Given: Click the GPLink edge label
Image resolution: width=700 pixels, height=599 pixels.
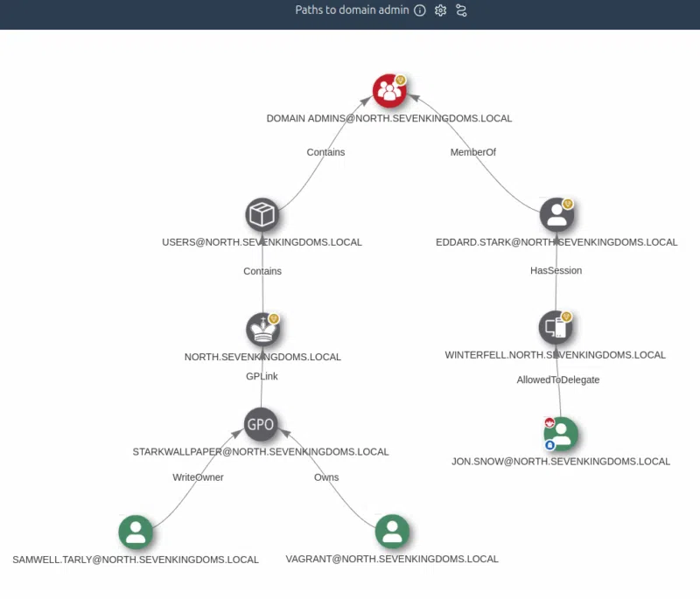Looking at the screenshot, I should 262,376.
